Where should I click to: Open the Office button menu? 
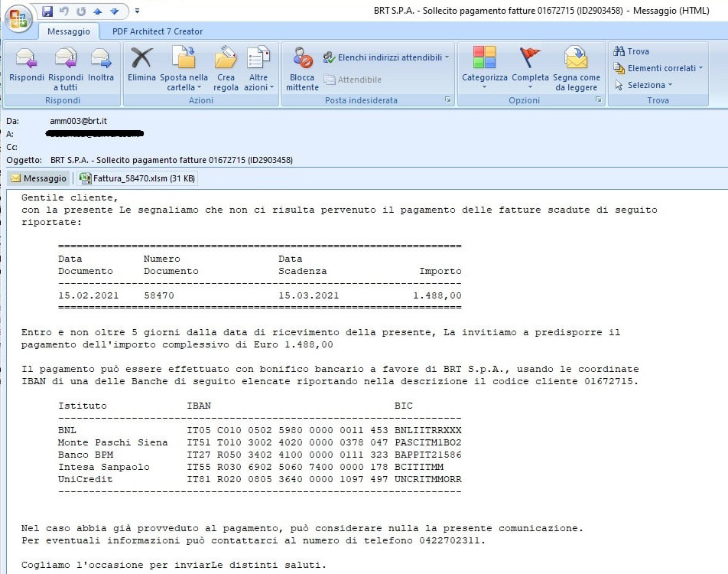point(18,18)
